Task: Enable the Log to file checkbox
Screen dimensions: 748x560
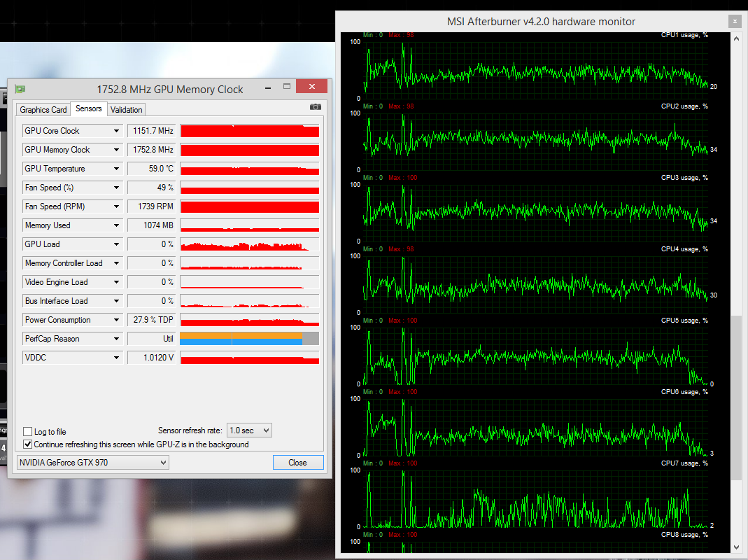Action: 28,432
